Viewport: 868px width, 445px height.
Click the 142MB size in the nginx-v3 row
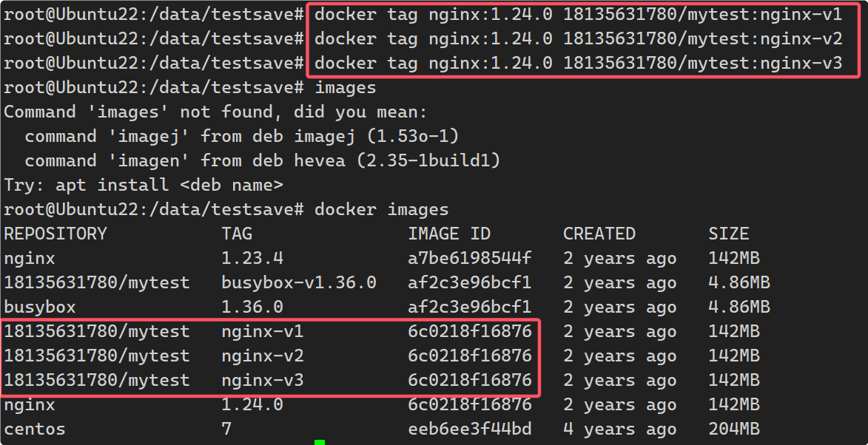point(733,381)
